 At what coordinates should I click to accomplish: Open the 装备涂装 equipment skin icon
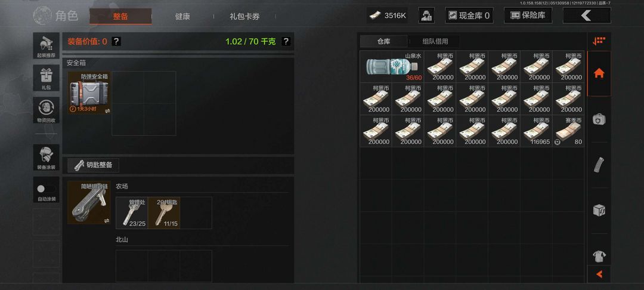[x=47, y=158]
